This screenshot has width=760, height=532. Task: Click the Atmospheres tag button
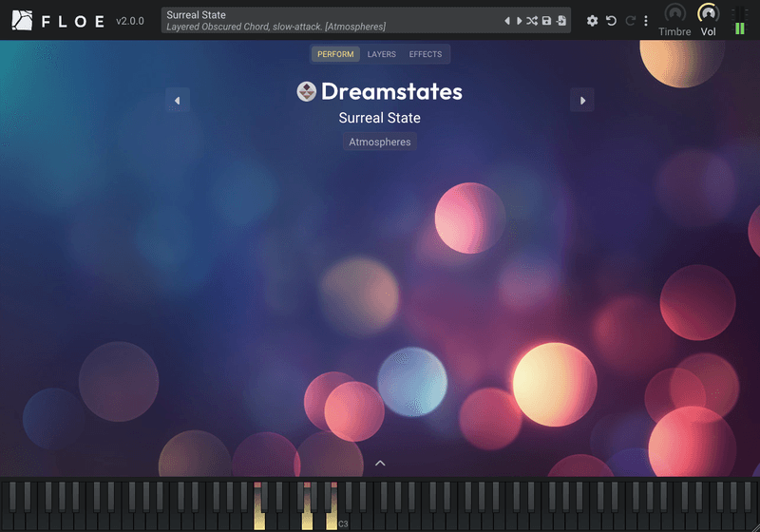(x=379, y=142)
